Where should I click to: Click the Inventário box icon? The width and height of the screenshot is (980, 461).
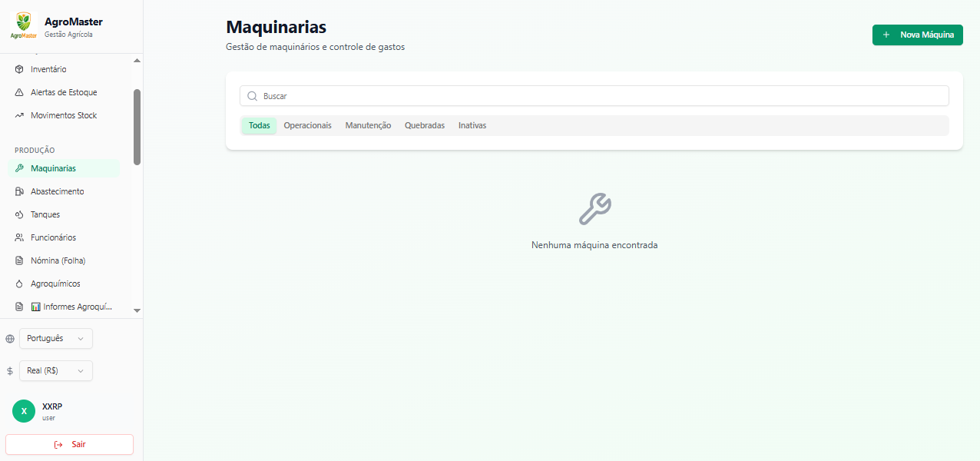(19, 69)
